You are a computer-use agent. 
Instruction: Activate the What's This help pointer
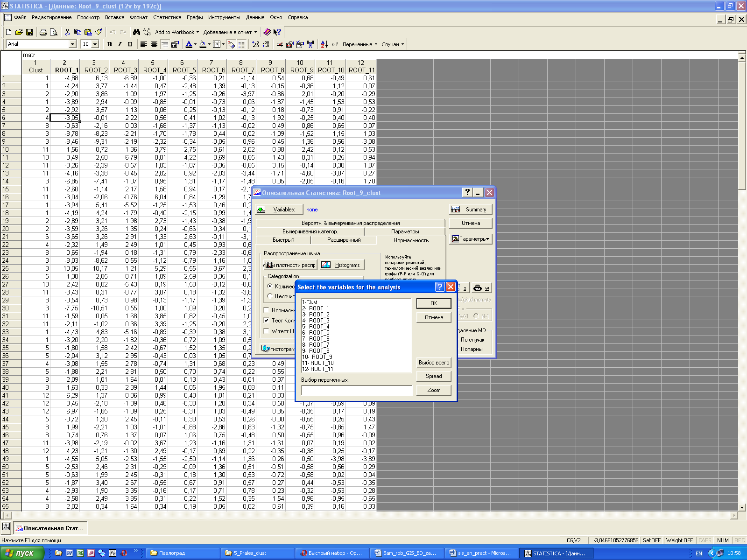coord(277,32)
